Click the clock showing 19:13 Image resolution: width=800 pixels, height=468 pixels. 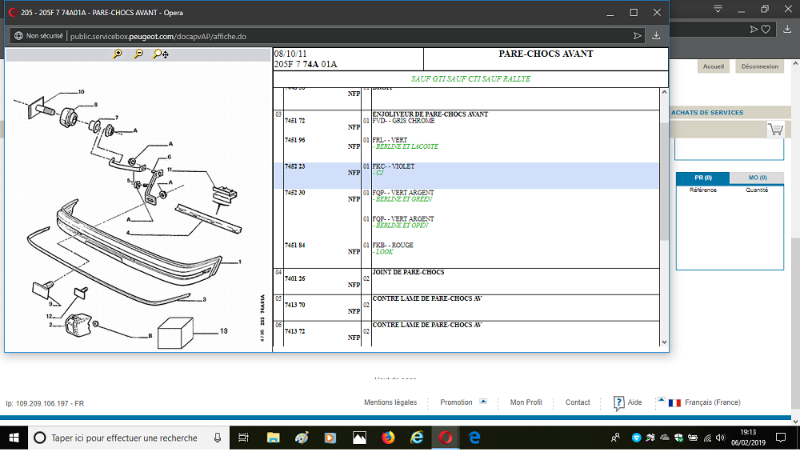[748, 433]
